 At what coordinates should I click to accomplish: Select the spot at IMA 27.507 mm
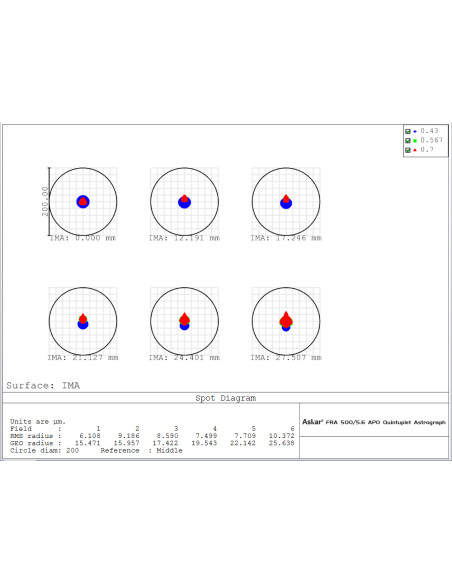[x=286, y=321]
